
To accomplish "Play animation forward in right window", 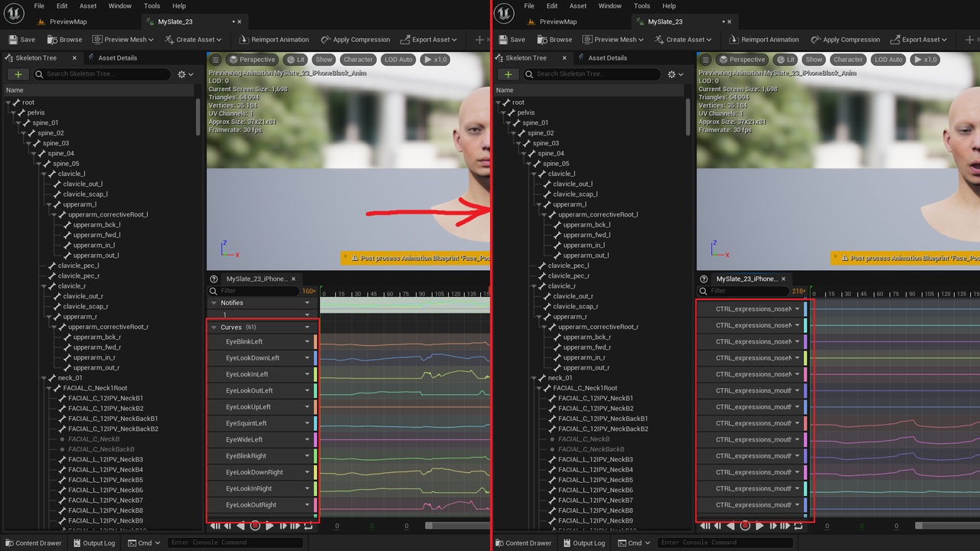I will coord(759,526).
